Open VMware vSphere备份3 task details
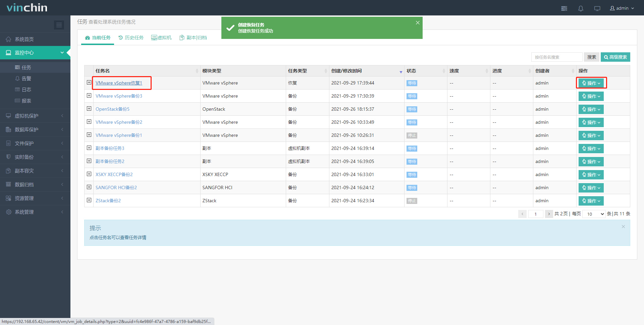This screenshot has width=644, height=325. click(119, 96)
